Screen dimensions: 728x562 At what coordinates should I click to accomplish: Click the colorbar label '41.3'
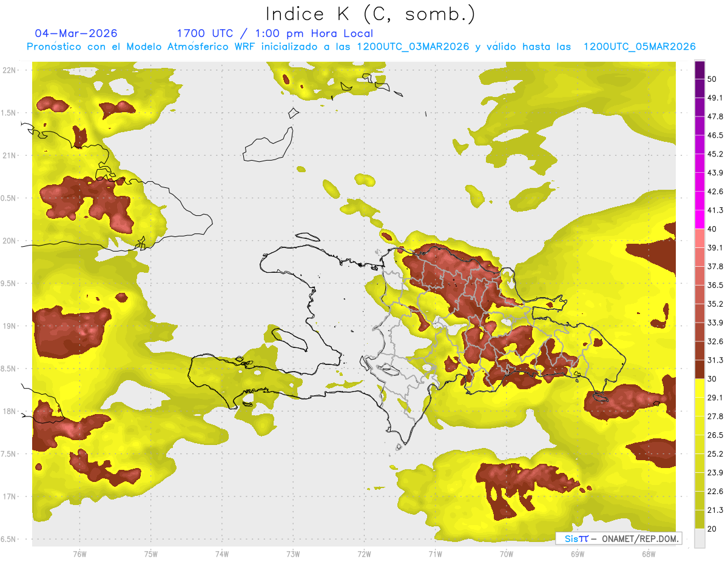[x=715, y=210]
